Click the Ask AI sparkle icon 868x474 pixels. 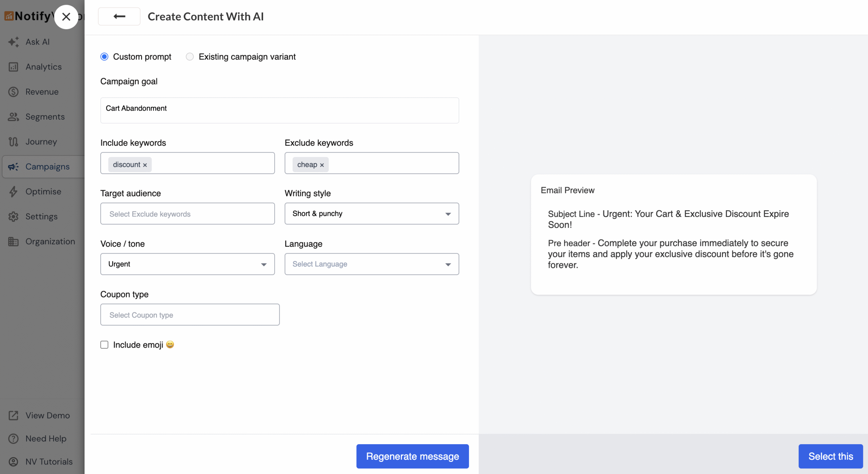14,42
